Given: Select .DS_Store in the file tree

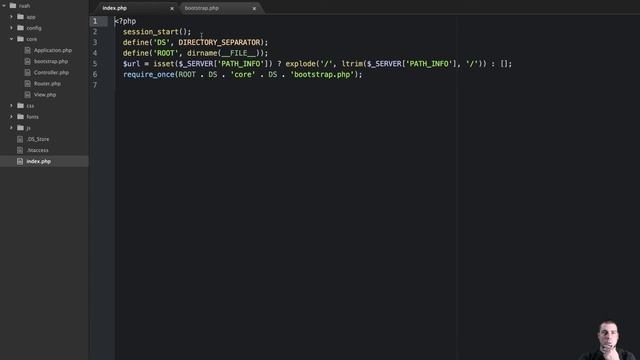Looking at the screenshot, I should [38, 139].
